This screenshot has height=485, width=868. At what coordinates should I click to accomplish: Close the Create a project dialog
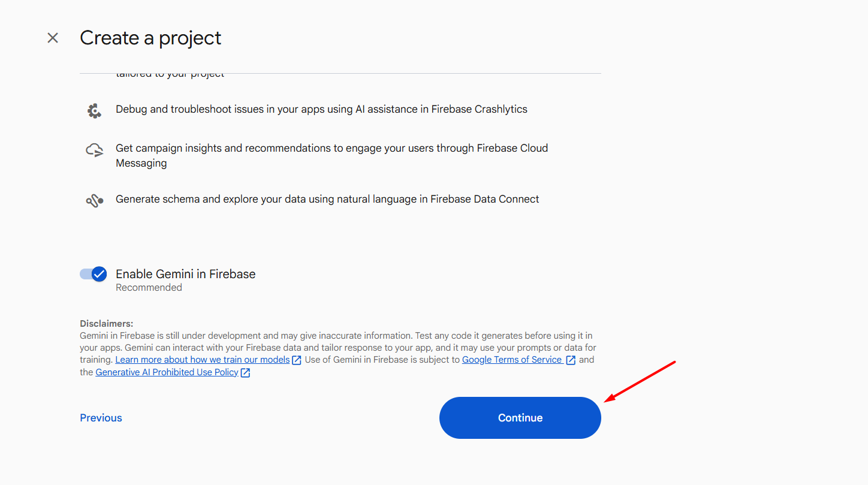pos(53,37)
